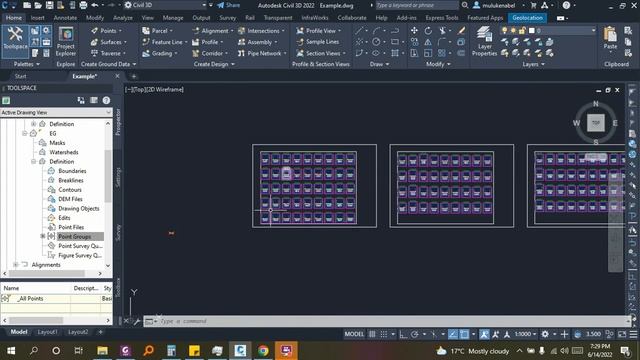Open the workspace switching gear icon
640x360 pixels.
point(545,334)
